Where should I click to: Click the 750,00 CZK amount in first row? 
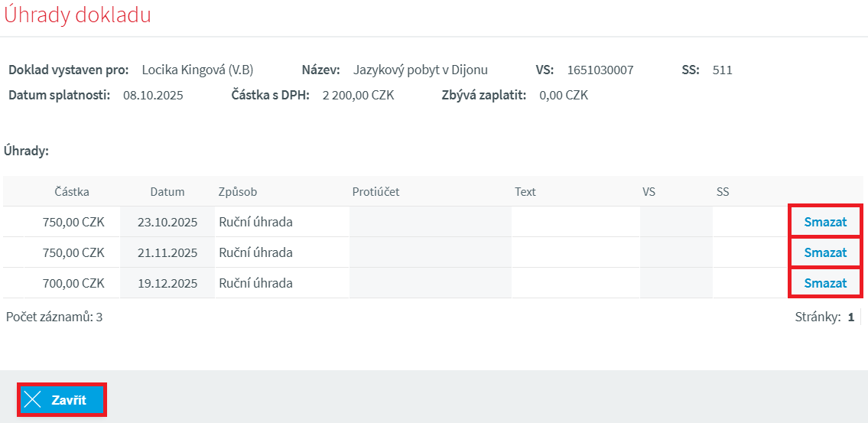coord(73,222)
